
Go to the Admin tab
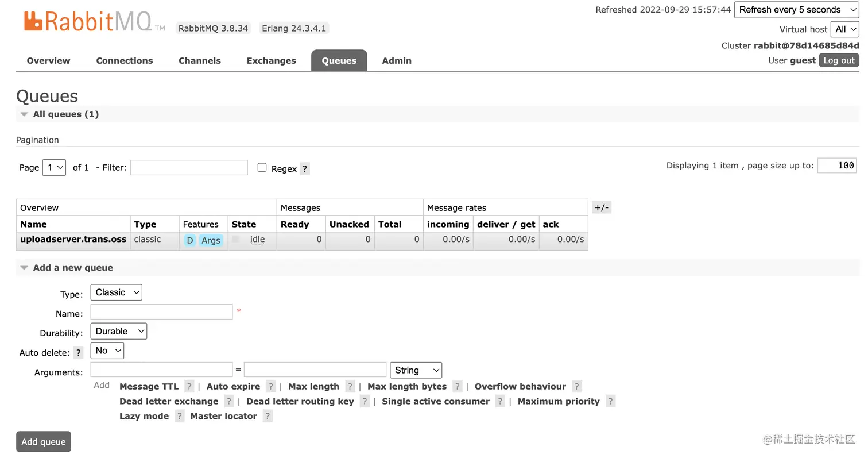coord(397,61)
